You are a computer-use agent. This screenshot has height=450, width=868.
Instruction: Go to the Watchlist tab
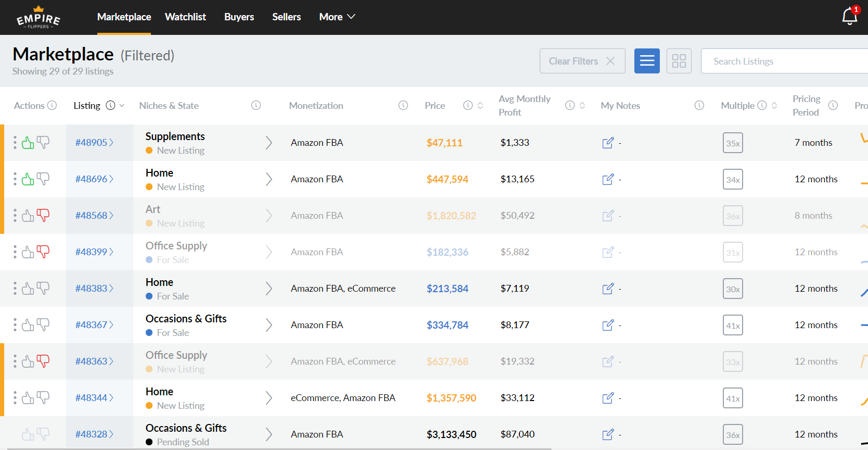pos(185,17)
